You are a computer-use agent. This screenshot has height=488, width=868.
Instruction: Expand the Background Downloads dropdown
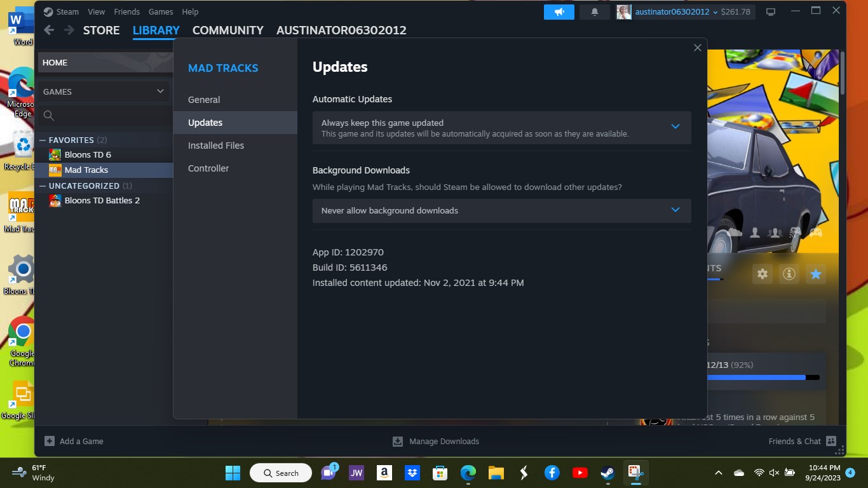675,210
